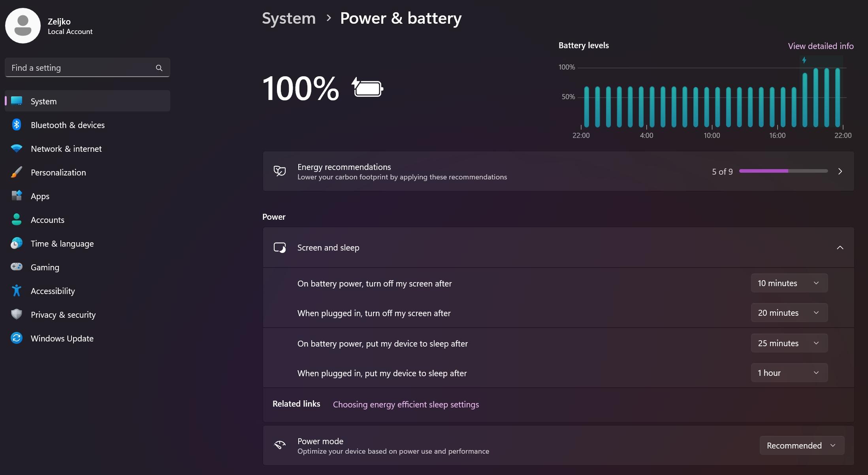The height and width of the screenshot is (475, 868).
Task: Select the Personalization paintbrush icon
Action: click(x=17, y=172)
